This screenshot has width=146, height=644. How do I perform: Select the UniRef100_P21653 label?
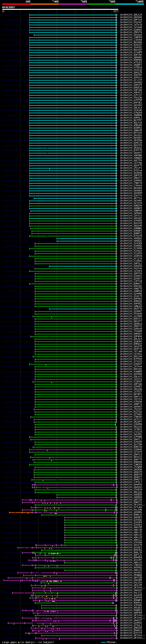131,253
